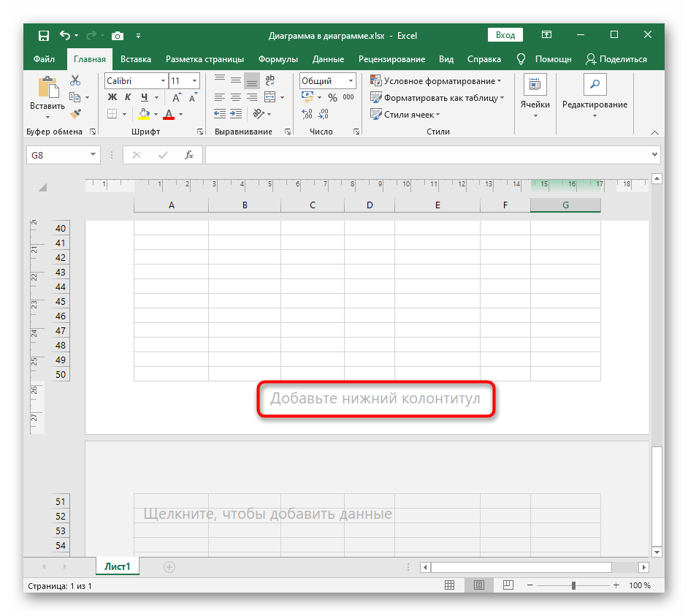Click the Format Painter brush icon
The image size is (688, 616).
pyautogui.click(x=76, y=113)
